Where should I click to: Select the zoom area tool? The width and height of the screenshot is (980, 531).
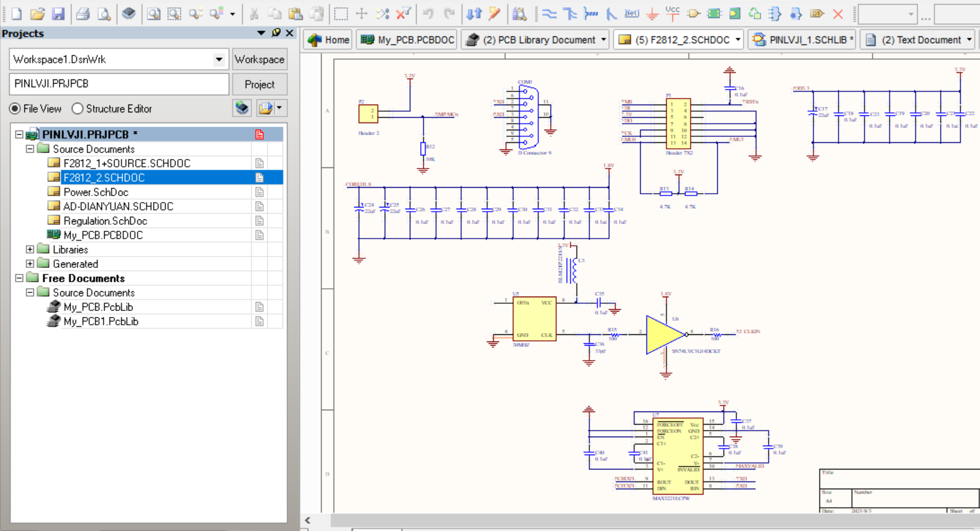[174, 13]
